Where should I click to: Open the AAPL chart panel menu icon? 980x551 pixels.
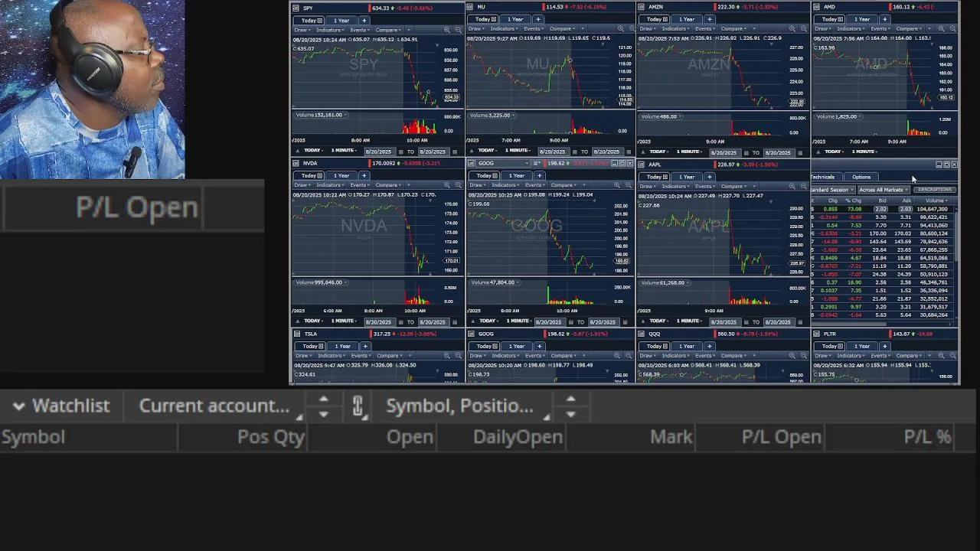[x=642, y=164]
